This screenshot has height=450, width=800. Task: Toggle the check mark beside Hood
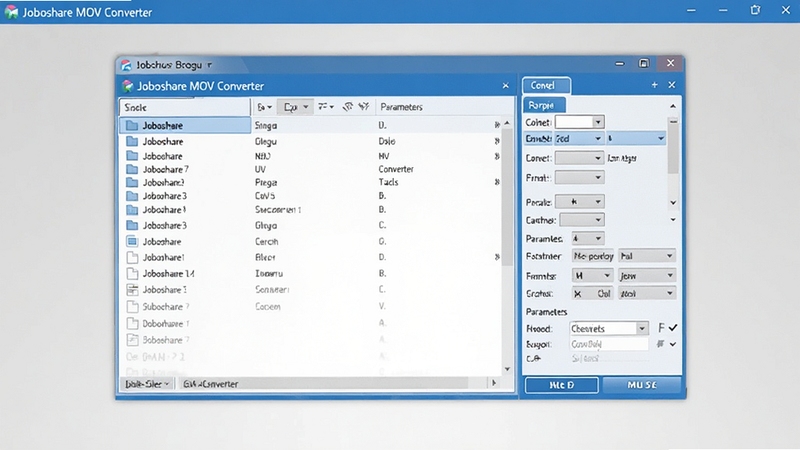pyautogui.click(x=673, y=328)
